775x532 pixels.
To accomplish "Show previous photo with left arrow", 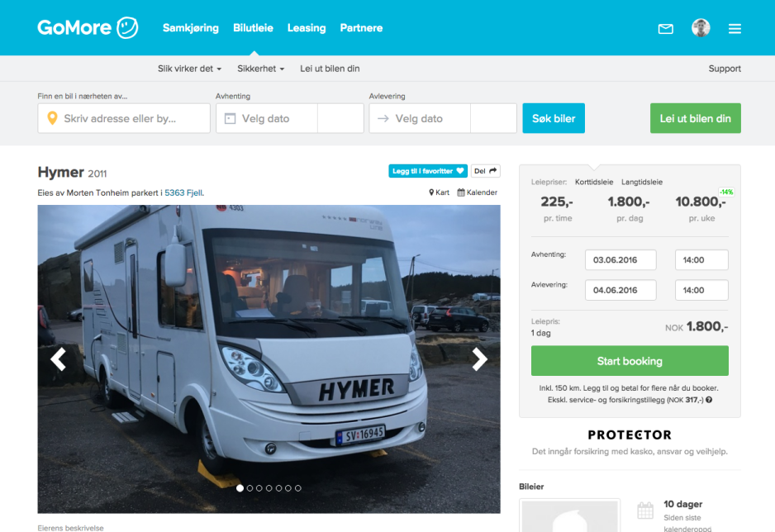I will click(x=59, y=359).
